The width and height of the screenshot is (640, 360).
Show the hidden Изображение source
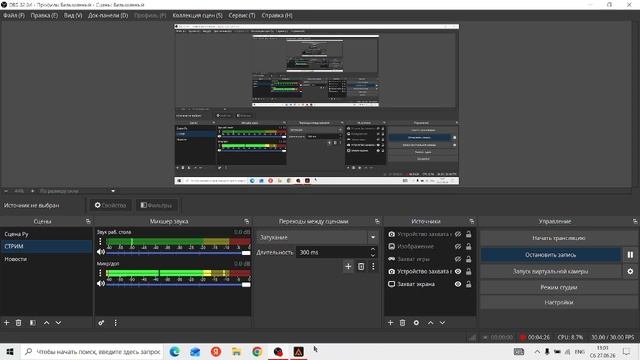coord(458,247)
